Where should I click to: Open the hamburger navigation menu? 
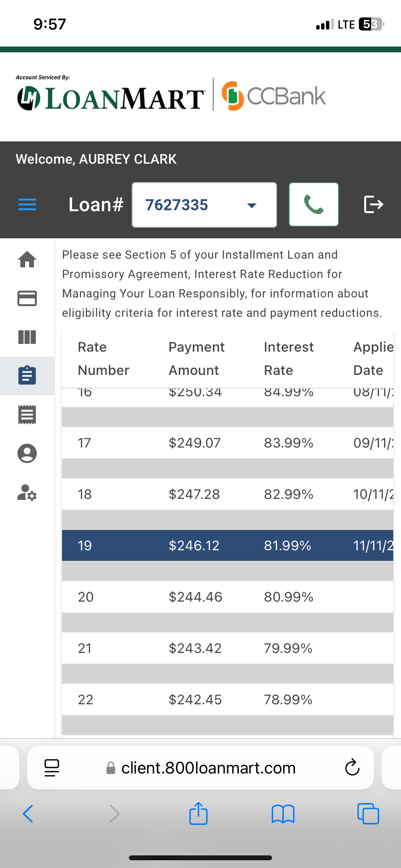point(27,205)
